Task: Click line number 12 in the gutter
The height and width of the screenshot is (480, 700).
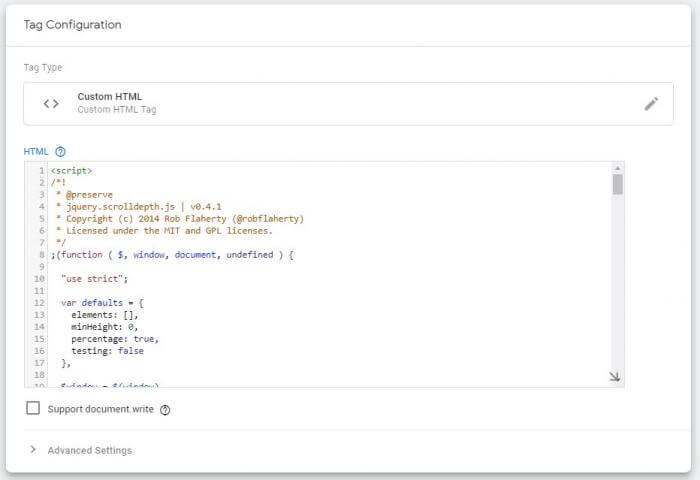Action: [x=39, y=303]
